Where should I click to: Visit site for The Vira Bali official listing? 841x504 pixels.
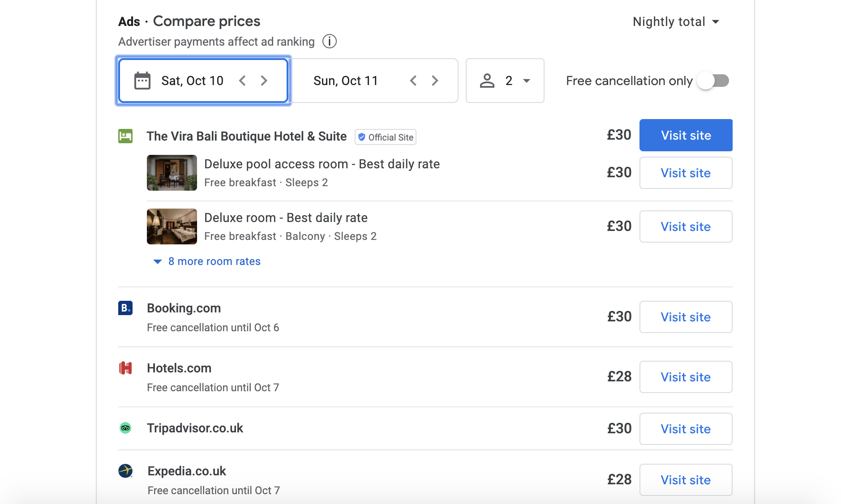(x=686, y=135)
